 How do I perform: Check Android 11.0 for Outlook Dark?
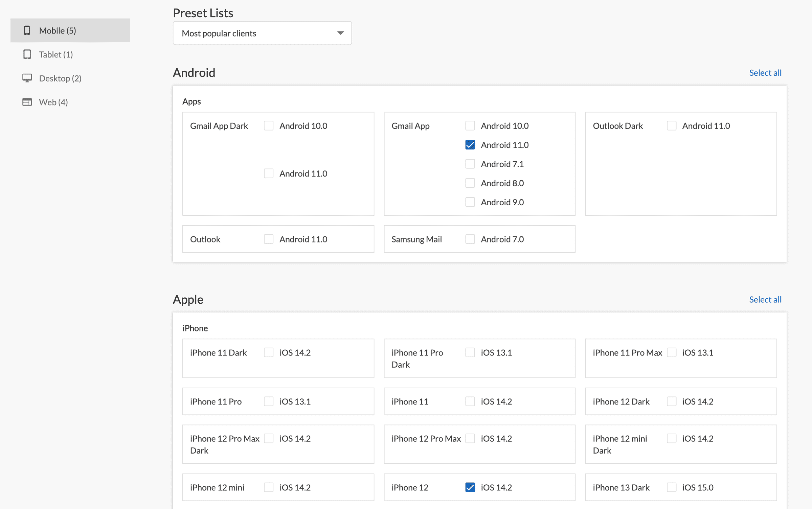pyautogui.click(x=672, y=126)
